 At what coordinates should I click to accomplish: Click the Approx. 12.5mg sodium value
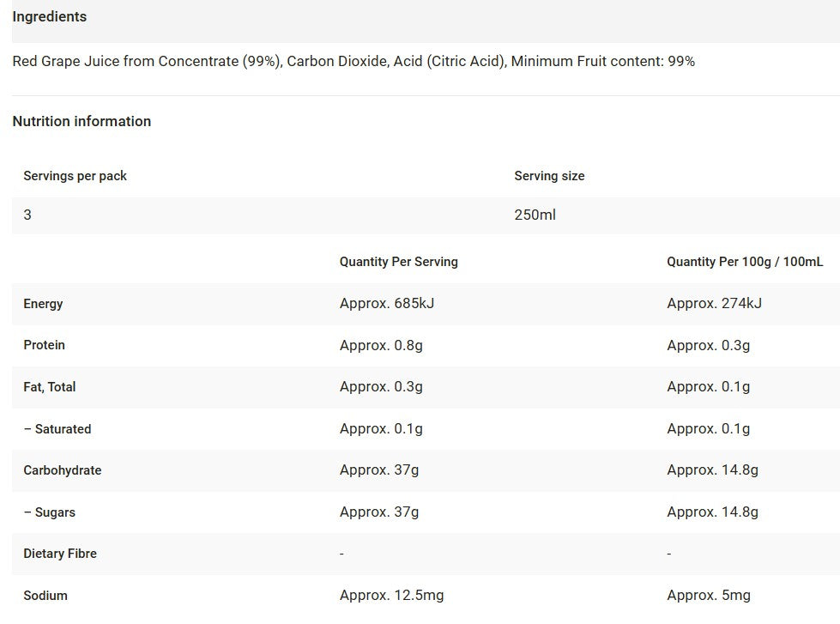coord(391,596)
